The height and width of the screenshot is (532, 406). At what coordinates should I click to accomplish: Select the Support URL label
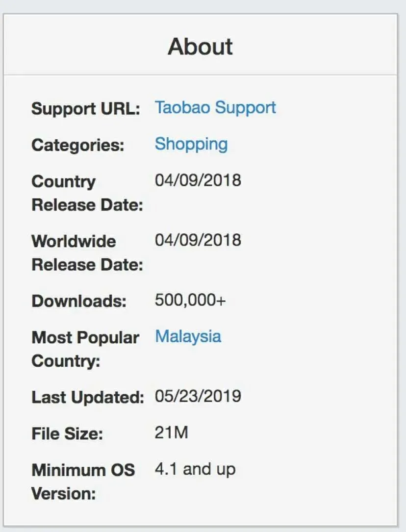pyautogui.click(x=86, y=109)
